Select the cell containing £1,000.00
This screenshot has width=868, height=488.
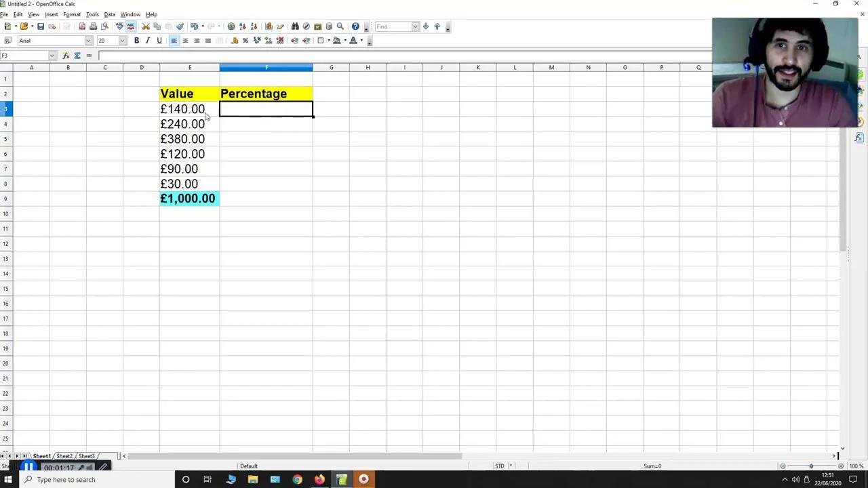[188, 198]
